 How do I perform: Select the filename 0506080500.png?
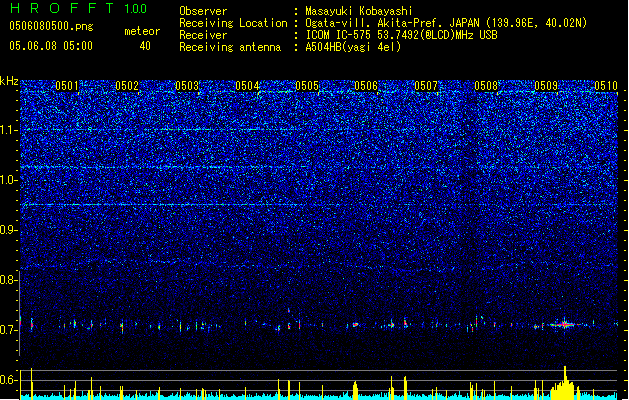coord(51,26)
